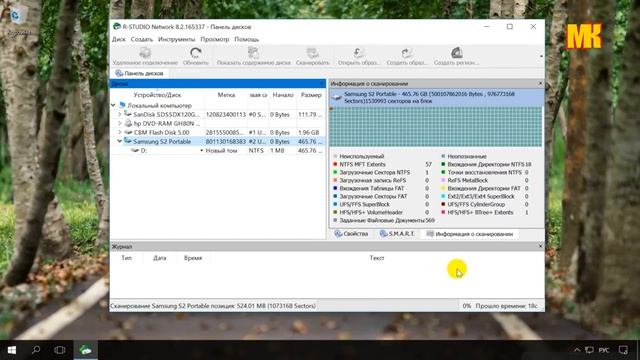Click 801130168383 label cell
The height and width of the screenshot is (360, 640).
tap(226, 142)
